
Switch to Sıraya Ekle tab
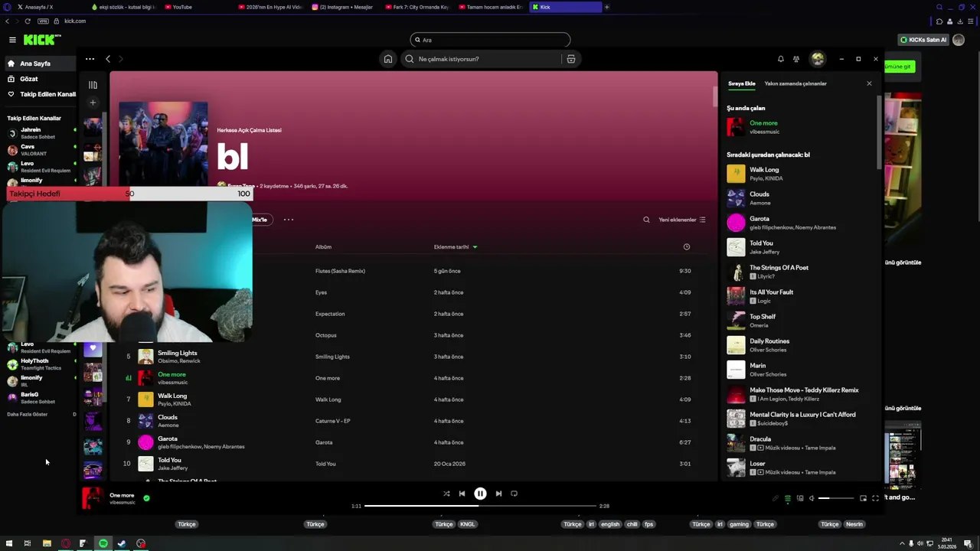pos(741,83)
